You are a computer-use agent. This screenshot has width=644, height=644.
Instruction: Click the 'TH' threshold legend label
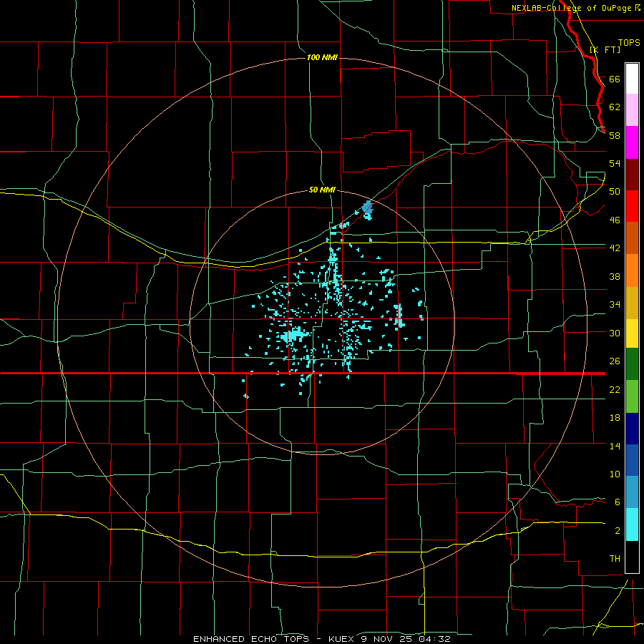click(x=615, y=559)
